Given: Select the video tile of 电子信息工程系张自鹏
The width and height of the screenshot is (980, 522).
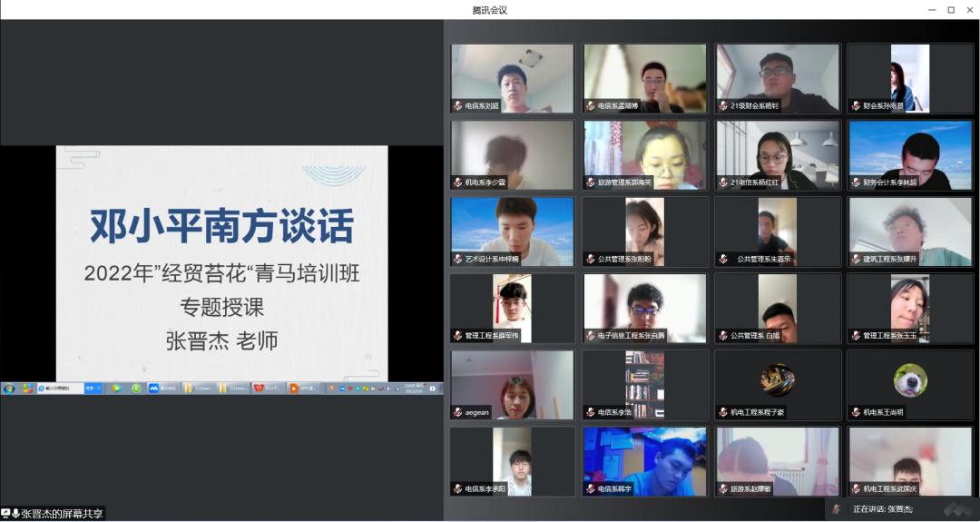Looking at the screenshot, I should [645, 308].
